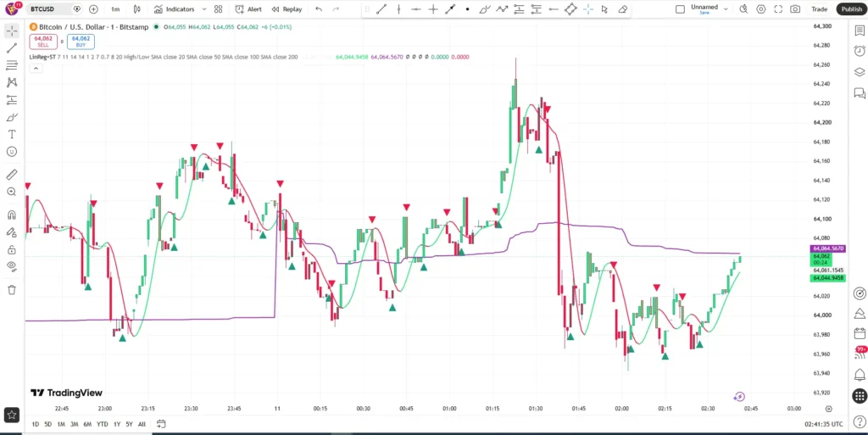Open quick search icon in top bar
868x435 pixels.
point(744,8)
